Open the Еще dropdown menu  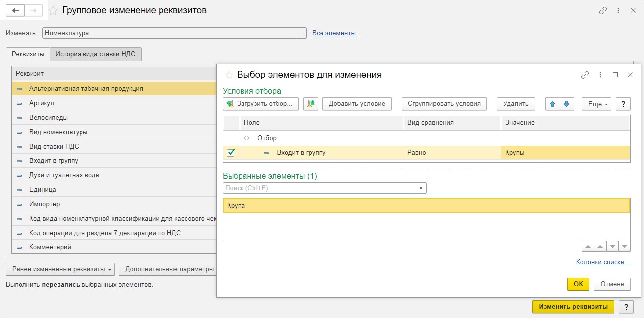(596, 104)
